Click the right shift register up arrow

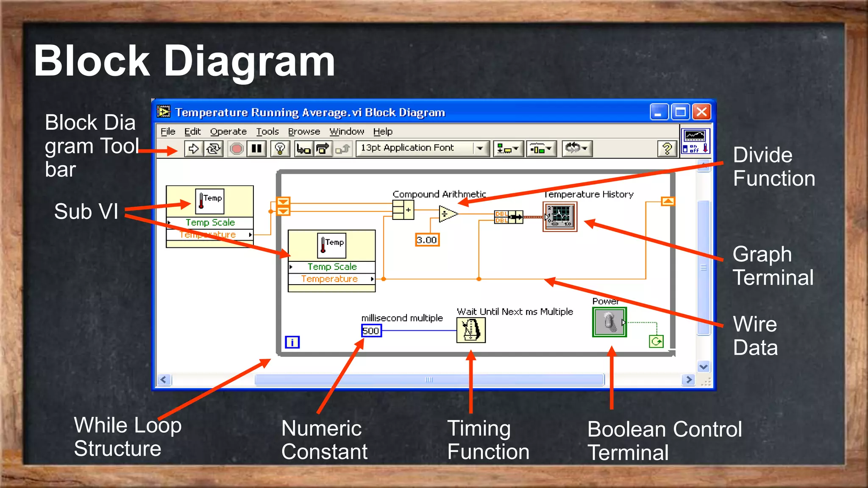pyautogui.click(x=668, y=201)
